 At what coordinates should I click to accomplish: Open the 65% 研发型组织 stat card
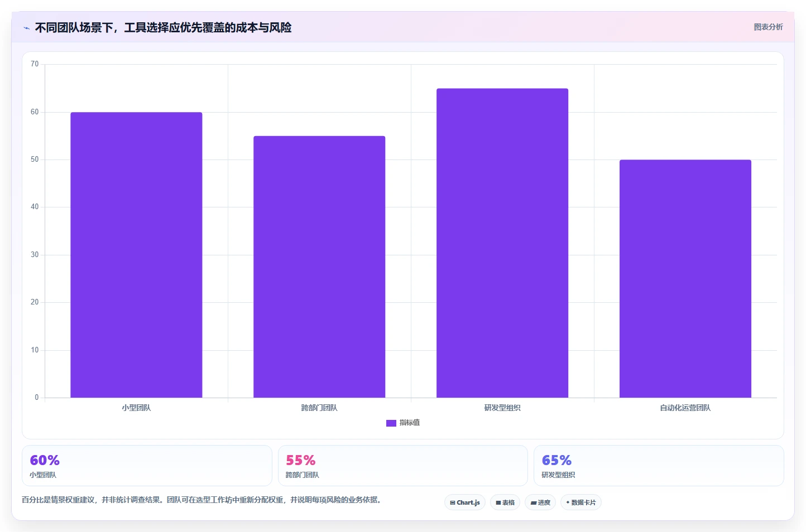tap(659, 466)
